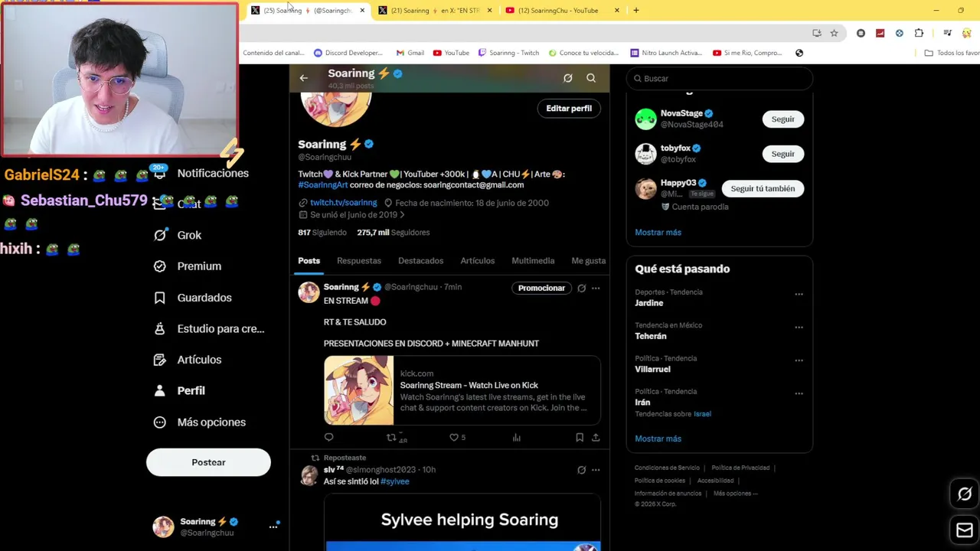
Task: Open more options on slv reposted post
Action: 596,470
